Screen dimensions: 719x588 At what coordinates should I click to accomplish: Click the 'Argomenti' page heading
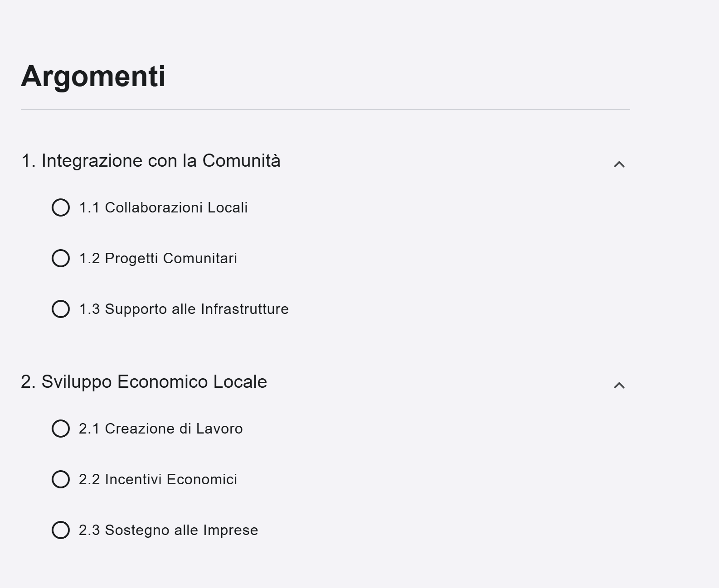(x=93, y=76)
